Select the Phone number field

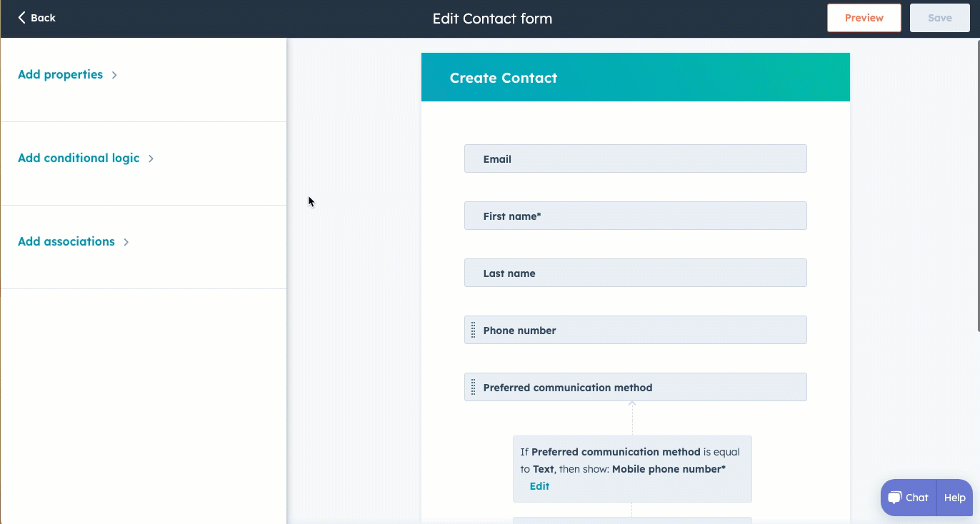pyautogui.click(x=635, y=330)
